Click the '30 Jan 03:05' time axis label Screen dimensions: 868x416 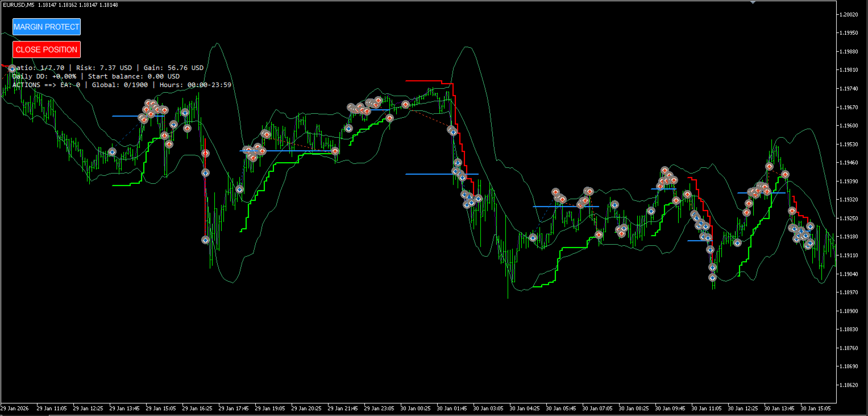coord(488,409)
